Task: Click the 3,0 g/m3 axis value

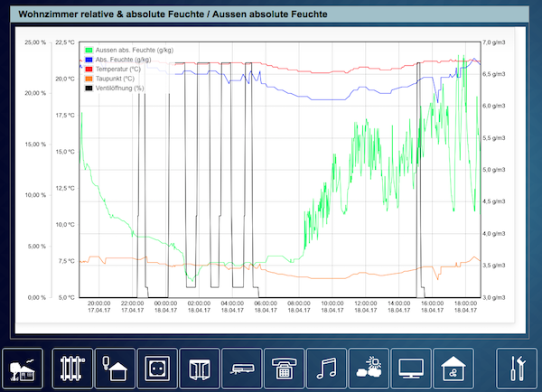Action: [494, 297]
